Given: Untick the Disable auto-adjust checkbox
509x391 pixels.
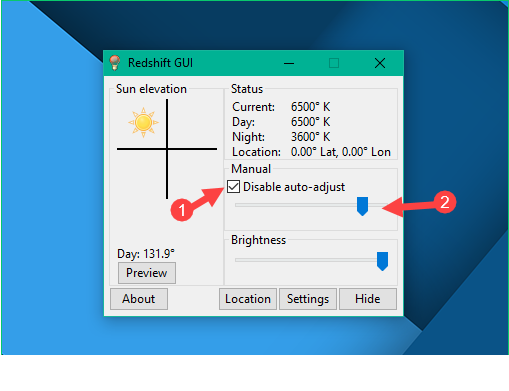Looking at the screenshot, I should [x=233, y=187].
